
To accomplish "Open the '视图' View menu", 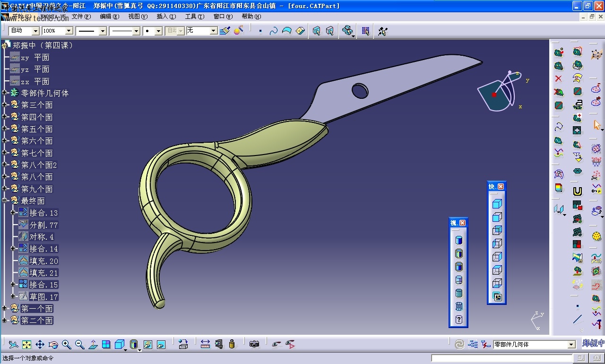I will pos(138,17).
